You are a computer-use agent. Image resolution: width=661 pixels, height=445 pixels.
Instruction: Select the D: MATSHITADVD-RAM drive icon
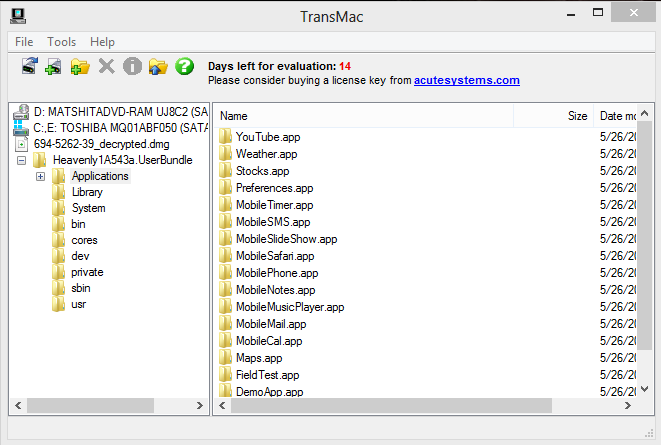pyautogui.click(x=21, y=112)
